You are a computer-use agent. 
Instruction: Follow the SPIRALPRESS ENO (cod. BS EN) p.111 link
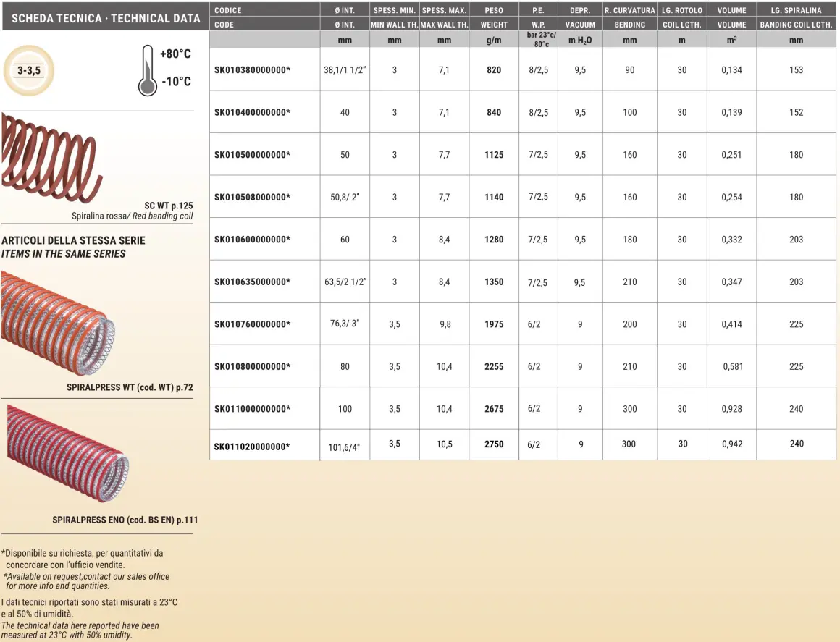[x=125, y=520]
